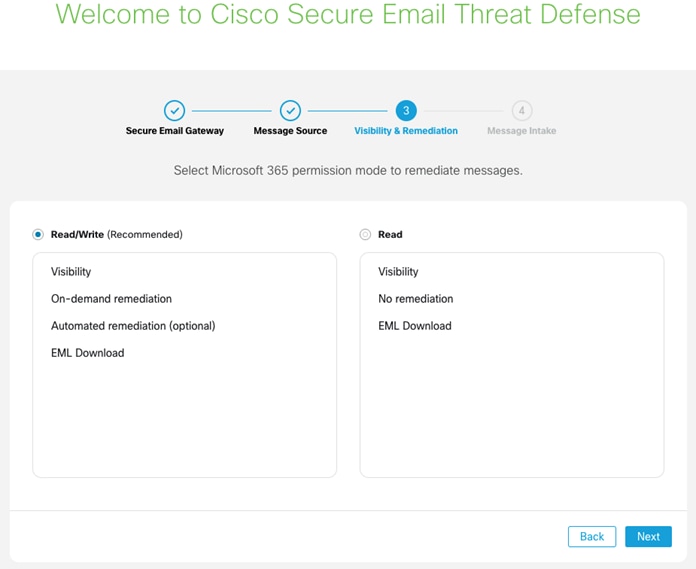
Task: Click the step 3 Visibility & Remediation circle
Action: tap(406, 111)
